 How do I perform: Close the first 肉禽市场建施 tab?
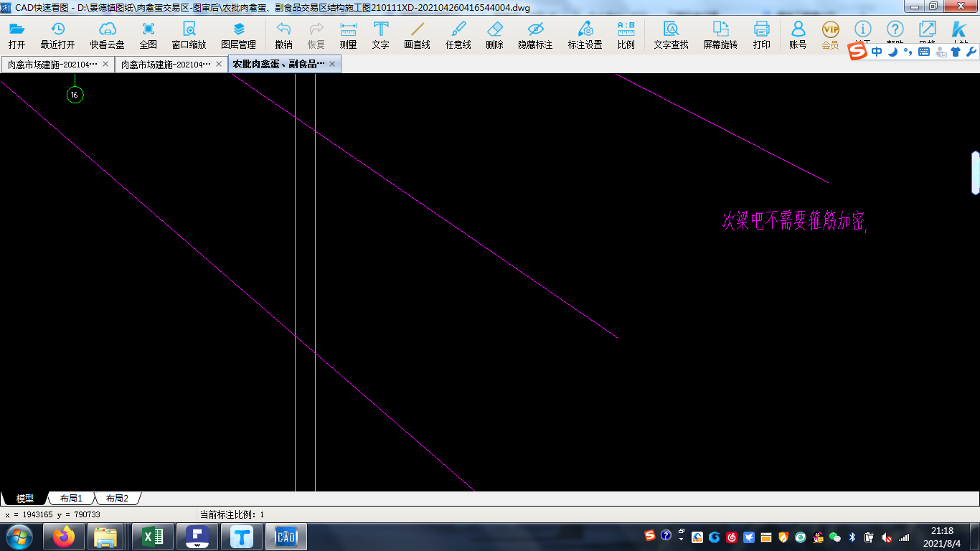point(105,64)
